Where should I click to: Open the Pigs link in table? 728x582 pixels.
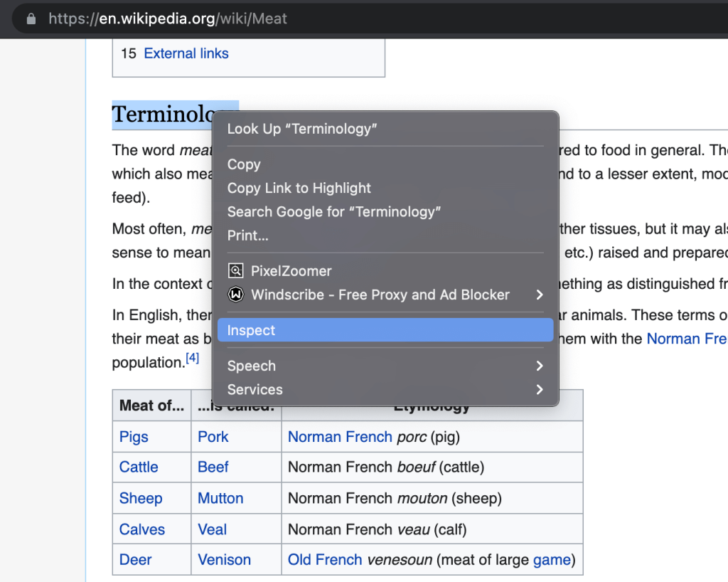(x=134, y=437)
